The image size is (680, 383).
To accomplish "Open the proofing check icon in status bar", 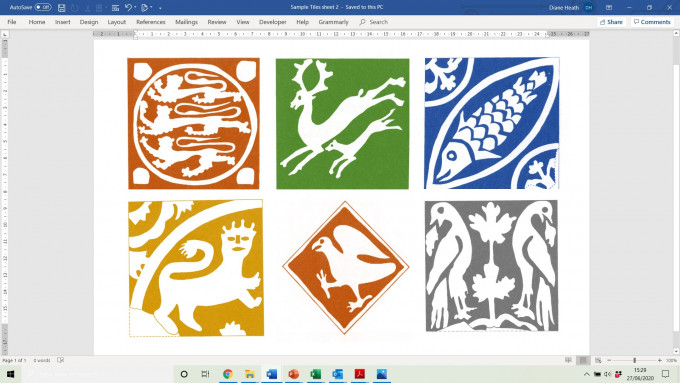I will coord(61,360).
